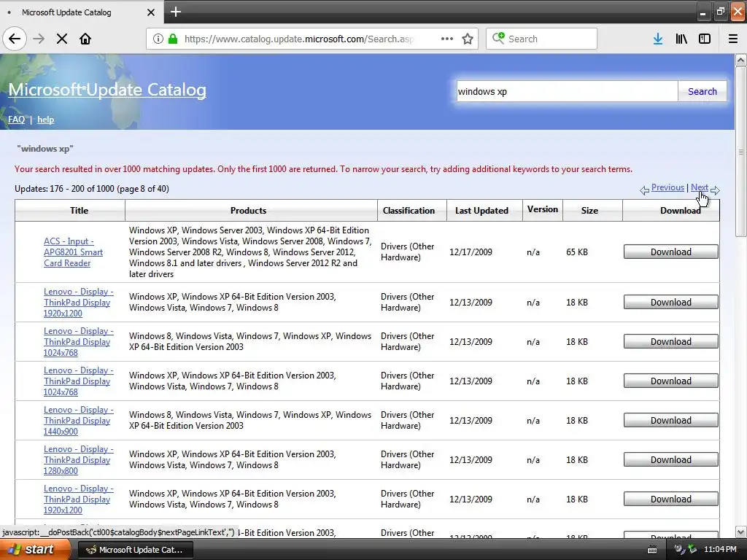The height and width of the screenshot is (560, 747).
Task: Open ACS - Input - APG8201 Smart Card Reader
Action: click(74, 252)
